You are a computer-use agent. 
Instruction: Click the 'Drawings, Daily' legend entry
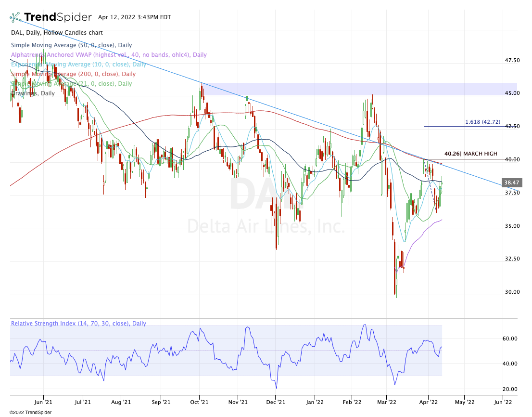(33, 93)
